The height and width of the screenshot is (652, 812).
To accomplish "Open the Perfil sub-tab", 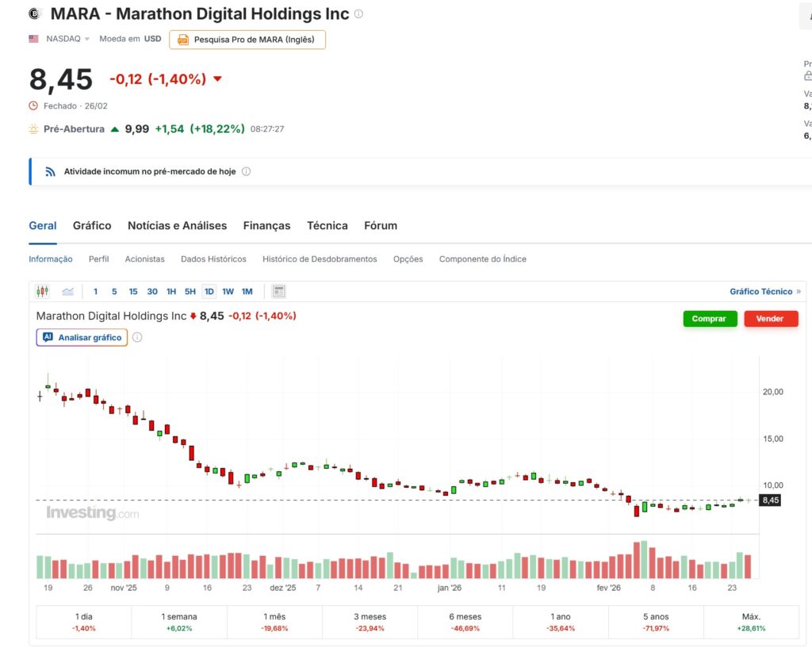I will coord(98,259).
